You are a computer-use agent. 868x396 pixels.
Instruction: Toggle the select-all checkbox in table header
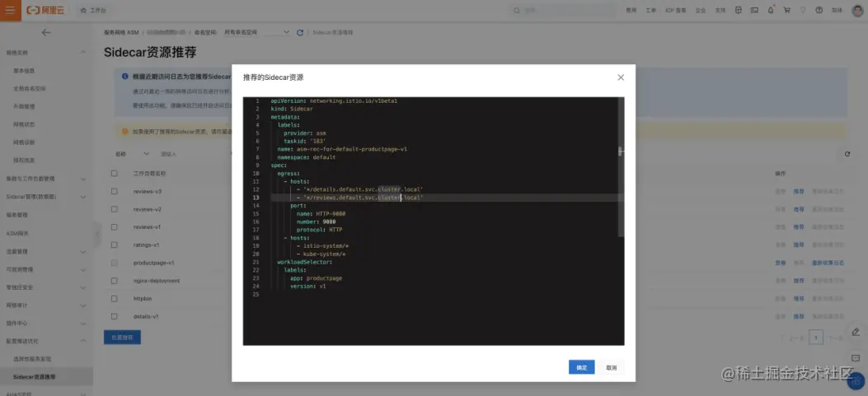click(x=114, y=174)
